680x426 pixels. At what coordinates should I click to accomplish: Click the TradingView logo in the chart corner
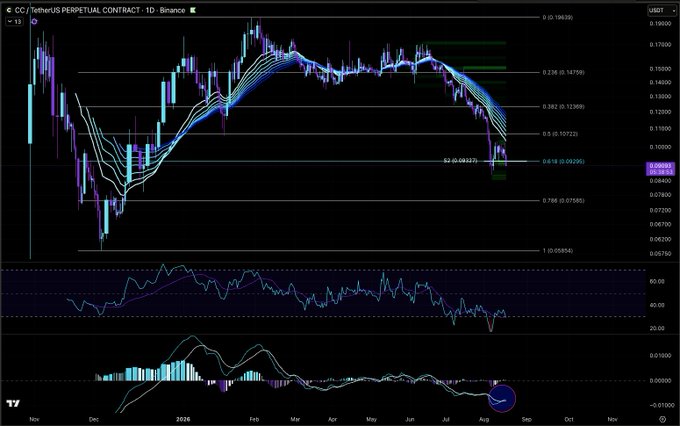pos(13,403)
